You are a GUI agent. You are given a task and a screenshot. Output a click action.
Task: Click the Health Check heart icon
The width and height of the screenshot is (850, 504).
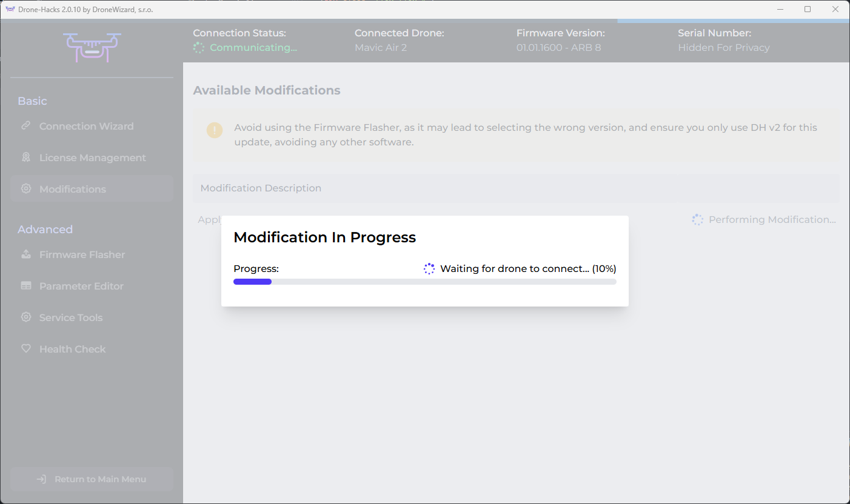pos(25,349)
